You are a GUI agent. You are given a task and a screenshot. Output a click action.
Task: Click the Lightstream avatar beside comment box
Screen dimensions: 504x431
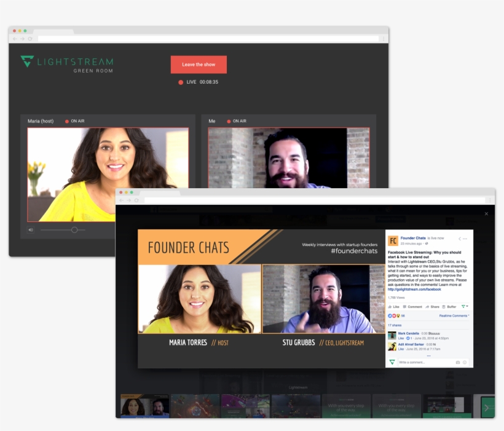point(392,363)
